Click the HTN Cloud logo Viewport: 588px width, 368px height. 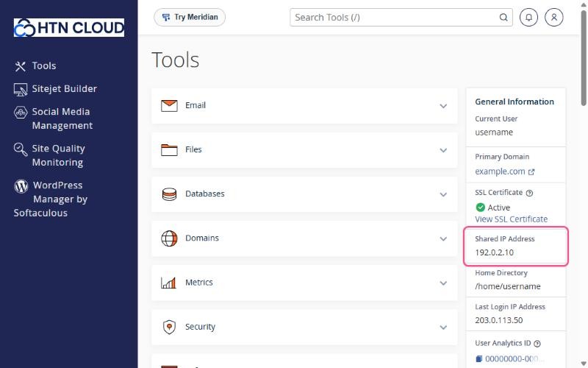click(x=69, y=27)
